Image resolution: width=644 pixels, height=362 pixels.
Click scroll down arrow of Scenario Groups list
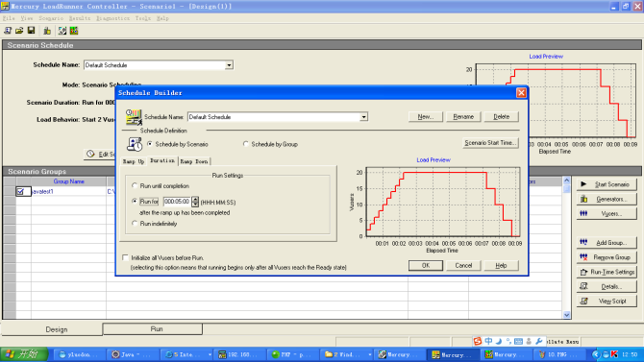pos(567,315)
